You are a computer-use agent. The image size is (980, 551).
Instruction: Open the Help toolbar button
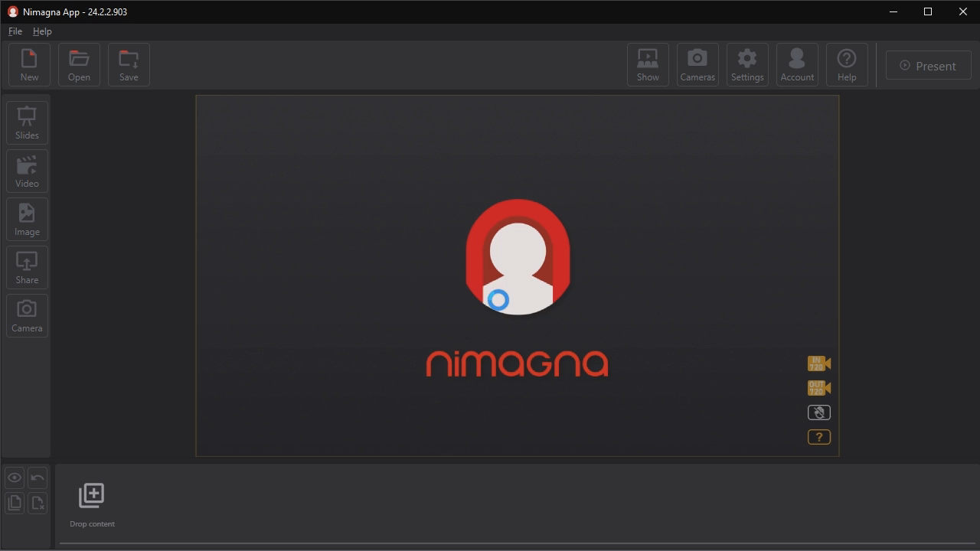coord(847,65)
